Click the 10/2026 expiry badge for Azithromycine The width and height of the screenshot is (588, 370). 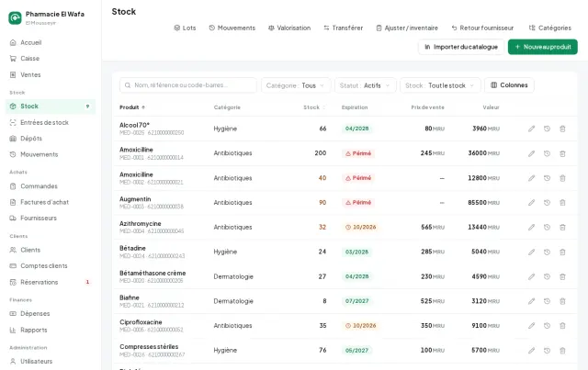point(360,227)
